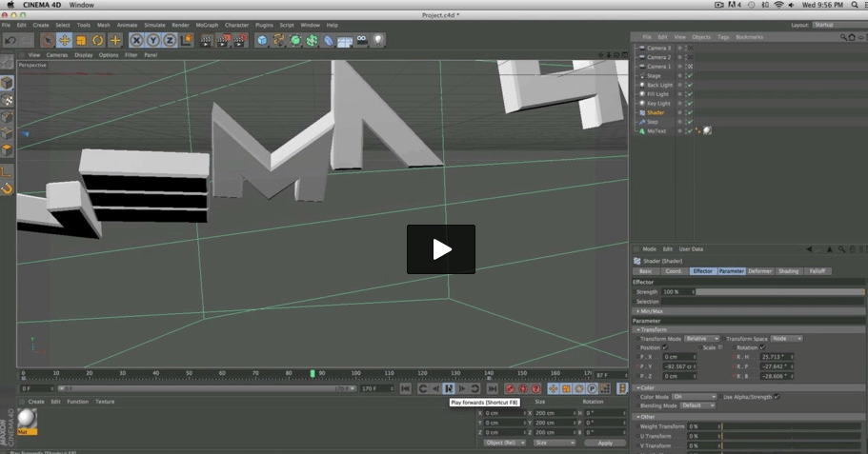
Task: Click the Render View clapperboard icon
Action: pos(206,40)
